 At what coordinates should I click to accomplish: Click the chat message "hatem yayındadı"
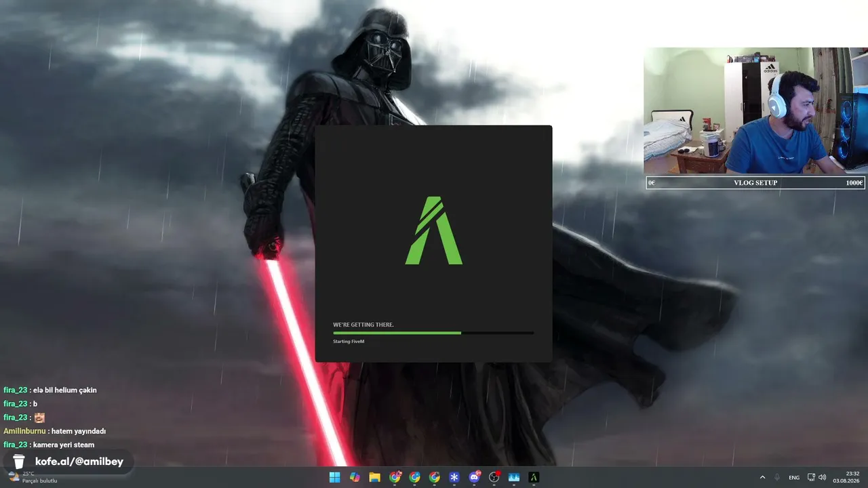click(x=79, y=431)
